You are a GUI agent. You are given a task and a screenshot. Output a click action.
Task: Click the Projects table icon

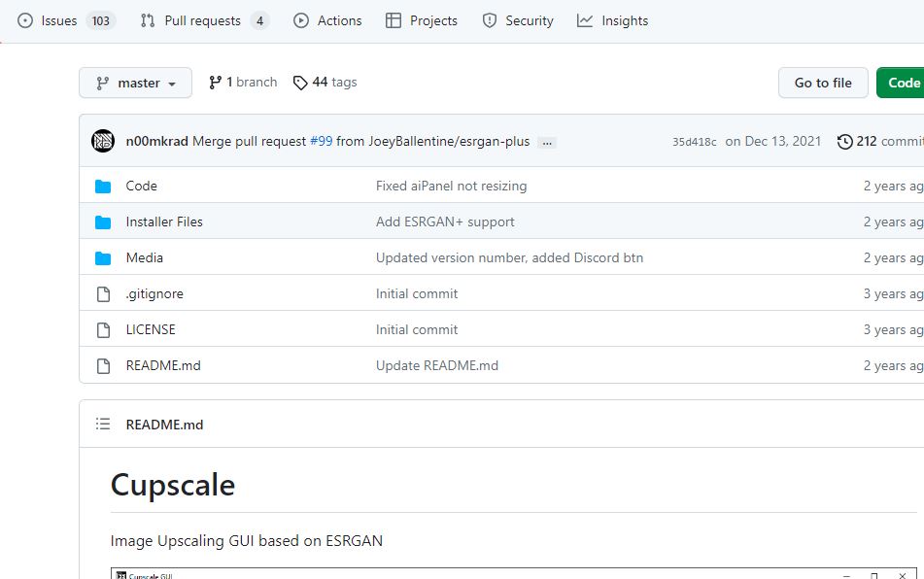(x=394, y=20)
